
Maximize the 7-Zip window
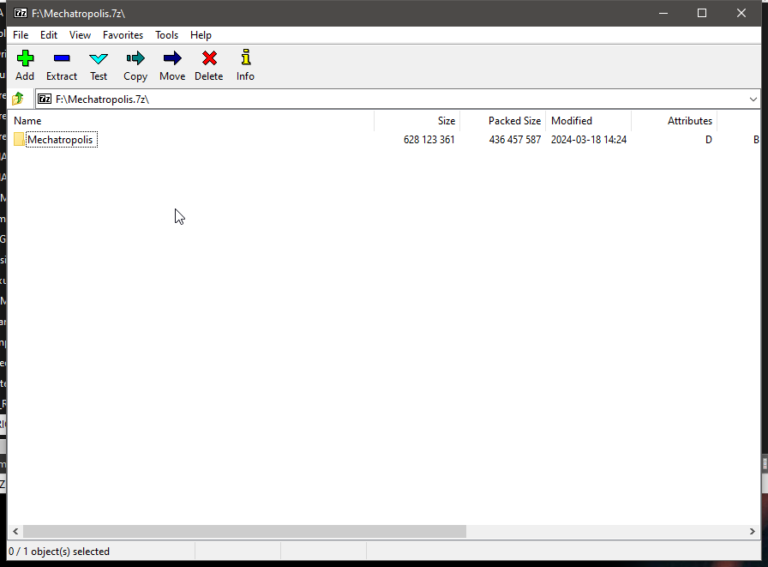point(702,13)
